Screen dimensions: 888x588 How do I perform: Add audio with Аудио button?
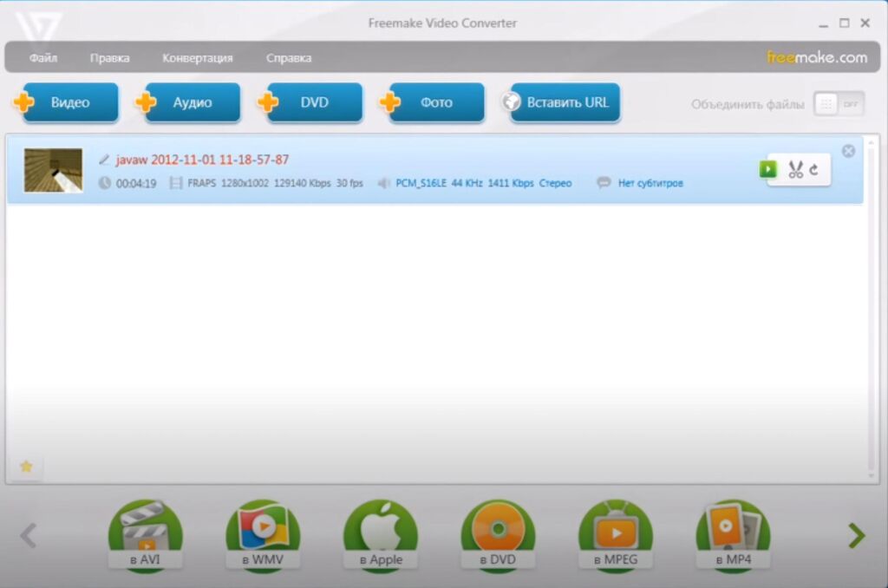coord(188,102)
